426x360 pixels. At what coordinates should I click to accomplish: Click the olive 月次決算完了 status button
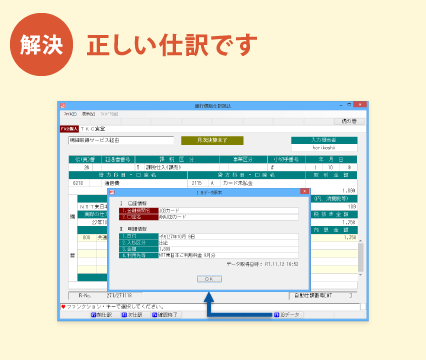(212, 140)
